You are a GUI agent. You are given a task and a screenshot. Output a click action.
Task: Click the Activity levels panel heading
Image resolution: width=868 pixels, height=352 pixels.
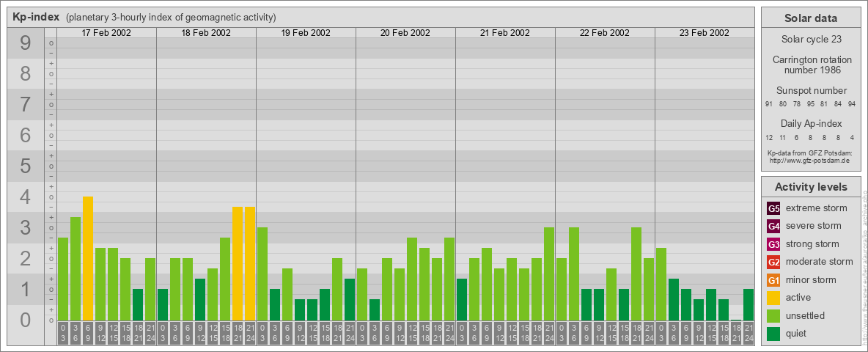(811, 187)
